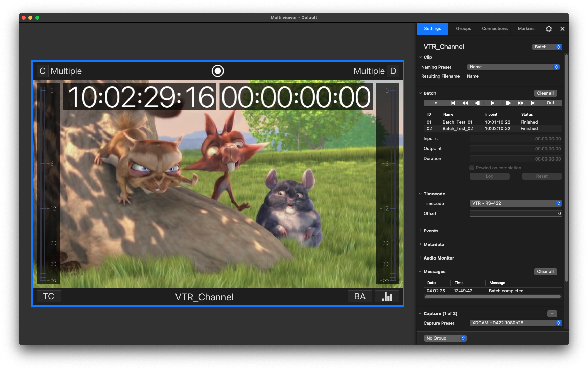Click the Outpoint timecode field

point(516,149)
